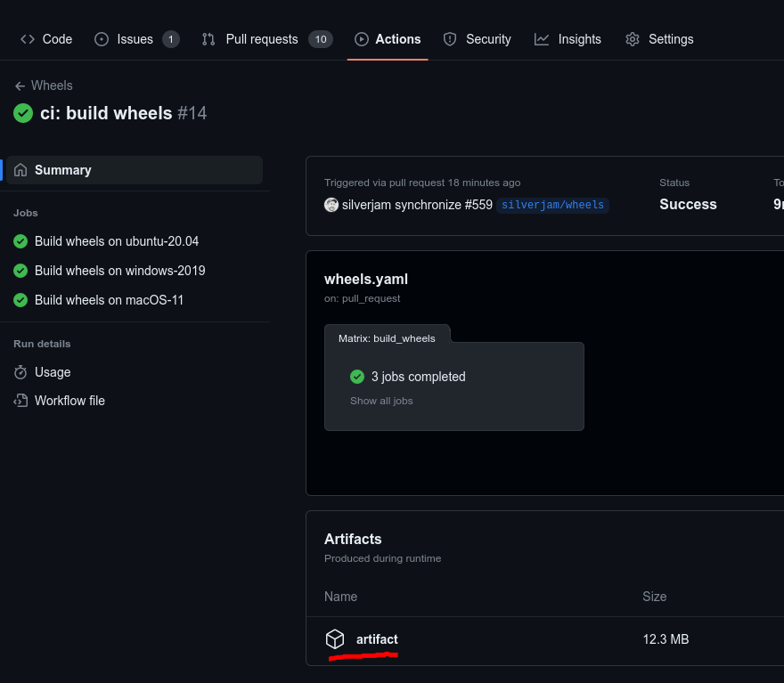The width and height of the screenshot is (784, 683).
Task: Go back to Wheels workflow
Action: (52, 85)
